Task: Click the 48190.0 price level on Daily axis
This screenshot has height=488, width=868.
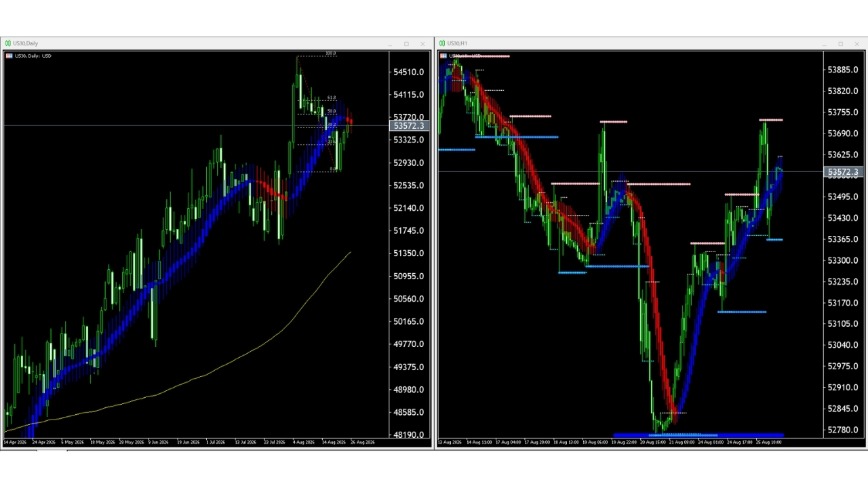Action: pos(409,435)
